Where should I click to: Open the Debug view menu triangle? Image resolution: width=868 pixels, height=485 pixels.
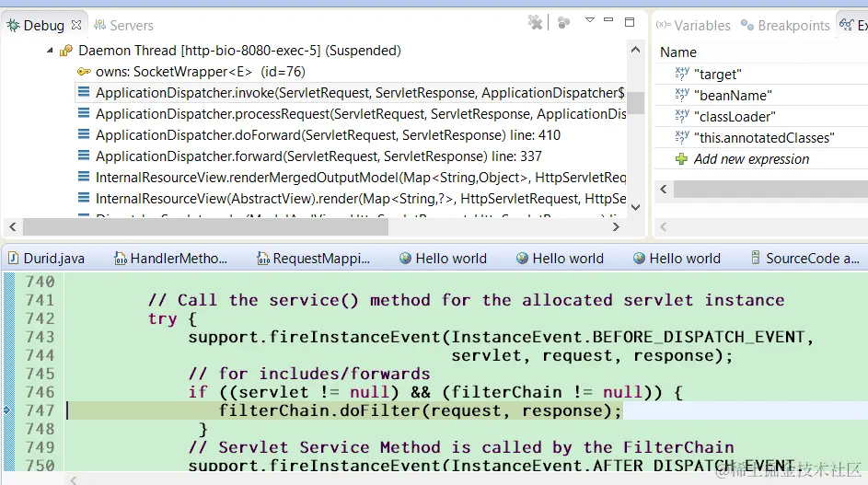point(589,20)
